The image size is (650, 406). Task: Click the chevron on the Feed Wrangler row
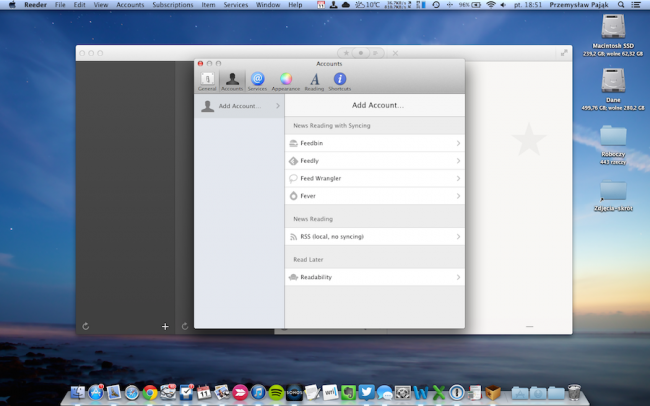point(458,178)
